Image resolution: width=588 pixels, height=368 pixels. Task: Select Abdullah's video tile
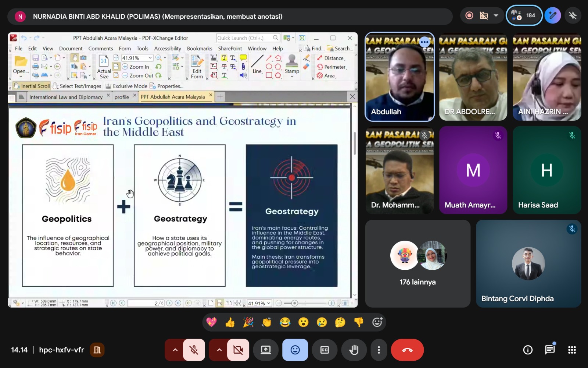(x=399, y=77)
